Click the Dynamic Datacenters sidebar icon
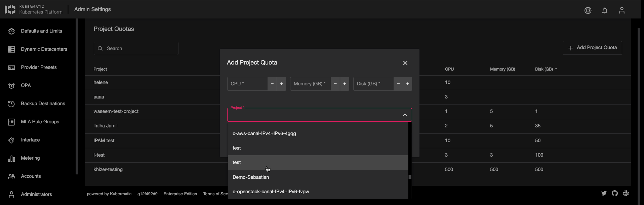The height and width of the screenshot is (205, 644). (11, 49)
